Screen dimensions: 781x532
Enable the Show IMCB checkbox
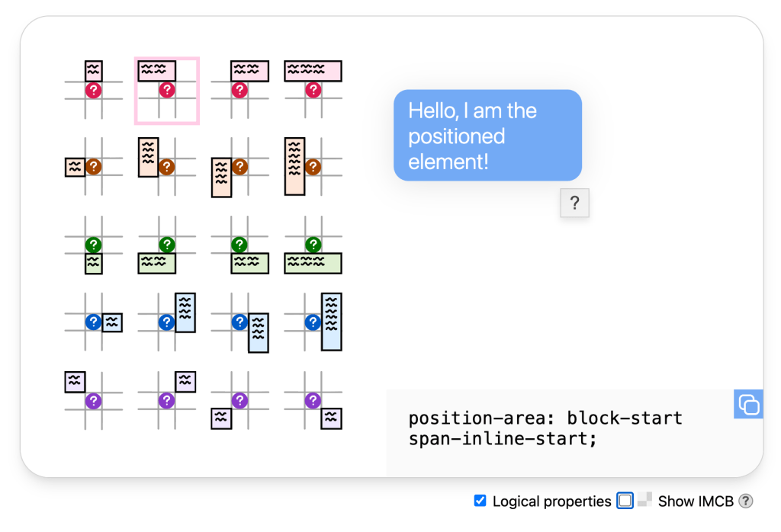click(625, 501)
